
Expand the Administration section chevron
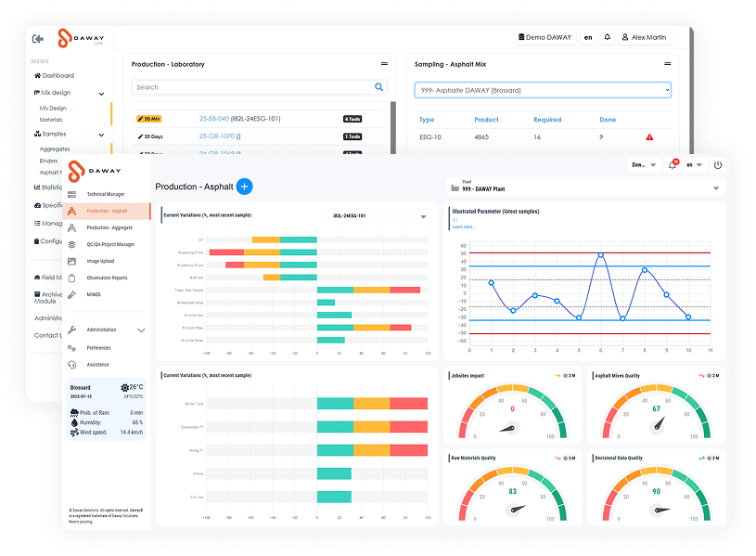[x=140, y=330]
